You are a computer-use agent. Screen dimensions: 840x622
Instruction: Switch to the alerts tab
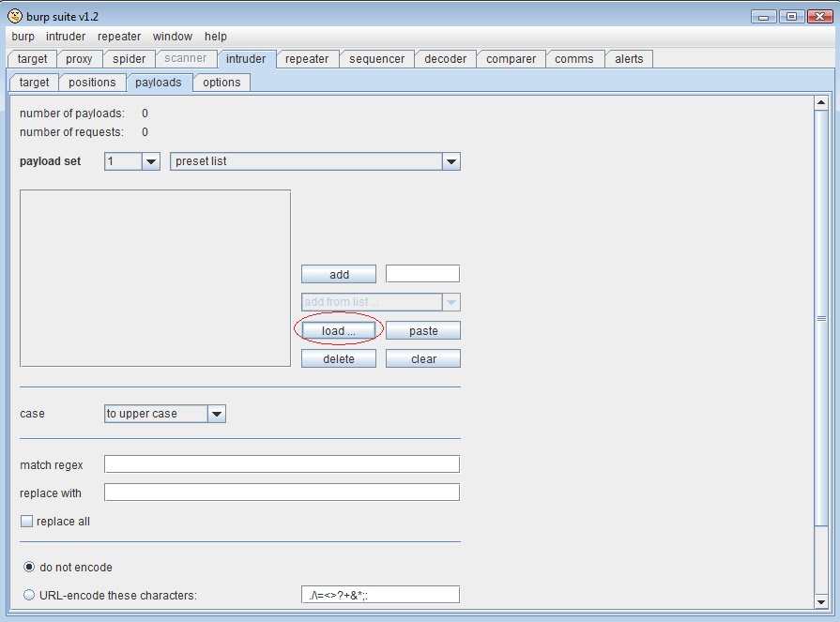tap(629, 59)
